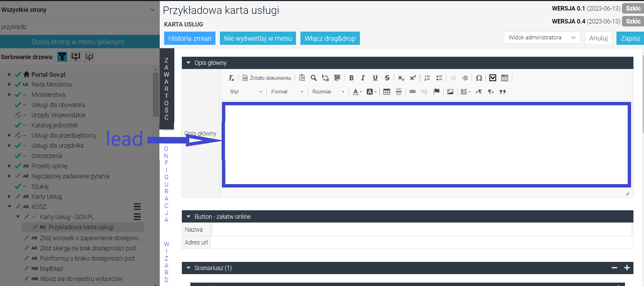Viewport: 644px width, 286px height.
Task: Collapse the Opis główny section
Action: coord(189,63)
